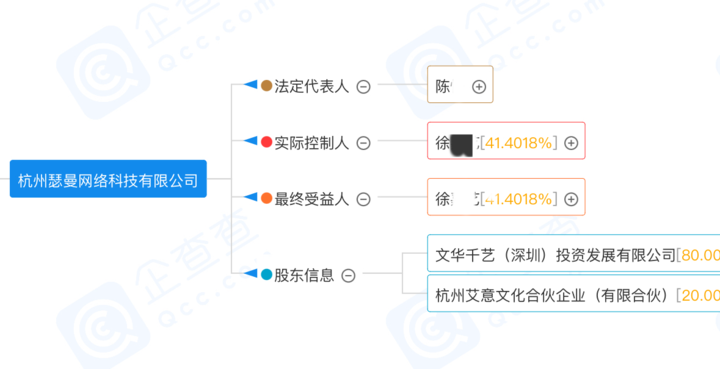Image resolution: width=720 pixels, height=369 pixels.
Task: Select the 41.4018% actual controller node
Action: [x=506, y=141]
